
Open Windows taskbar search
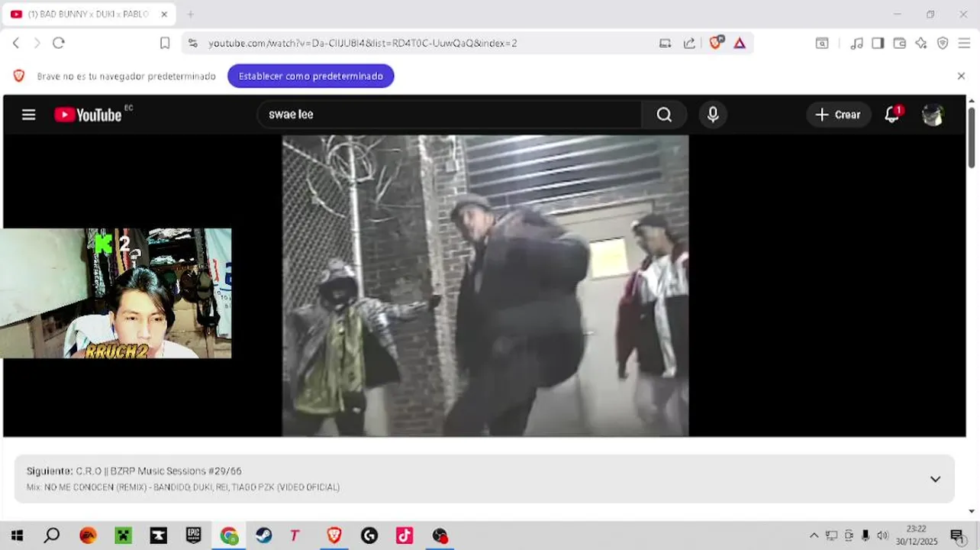(52, 535)
